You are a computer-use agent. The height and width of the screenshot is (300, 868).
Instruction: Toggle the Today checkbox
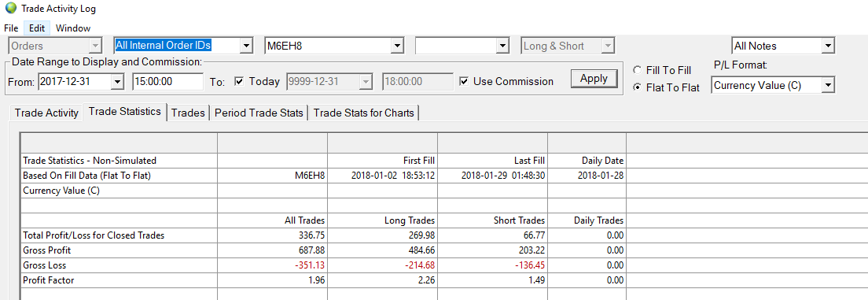[239, 82]
